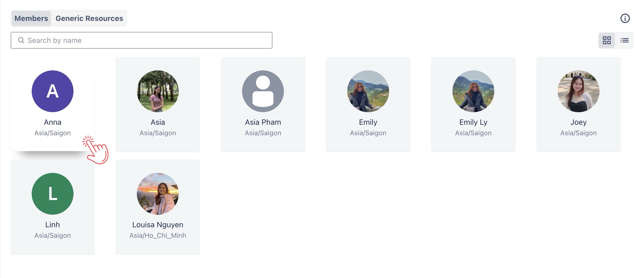Click Joey's profile photo
This screenshot has height=278, width=644.
pyautogui.click(x=579, y=91)
